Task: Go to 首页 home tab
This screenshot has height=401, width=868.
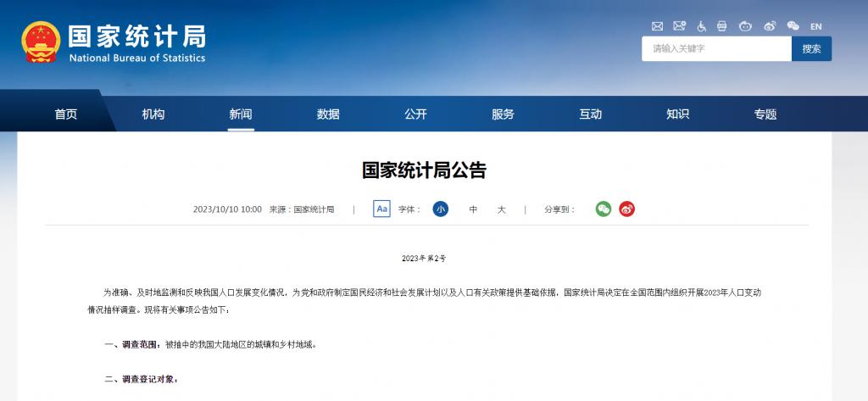Action: tap(66, 114)
